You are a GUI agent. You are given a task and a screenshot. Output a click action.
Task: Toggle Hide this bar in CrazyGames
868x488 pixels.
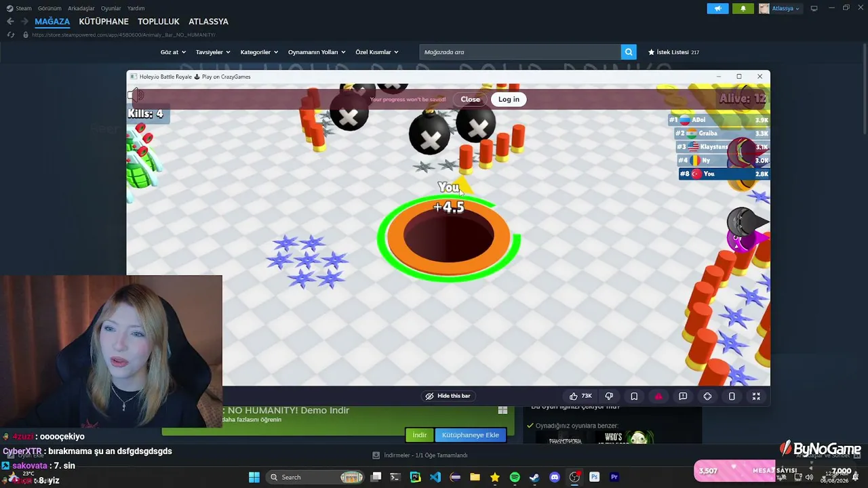tap(448, 396)
